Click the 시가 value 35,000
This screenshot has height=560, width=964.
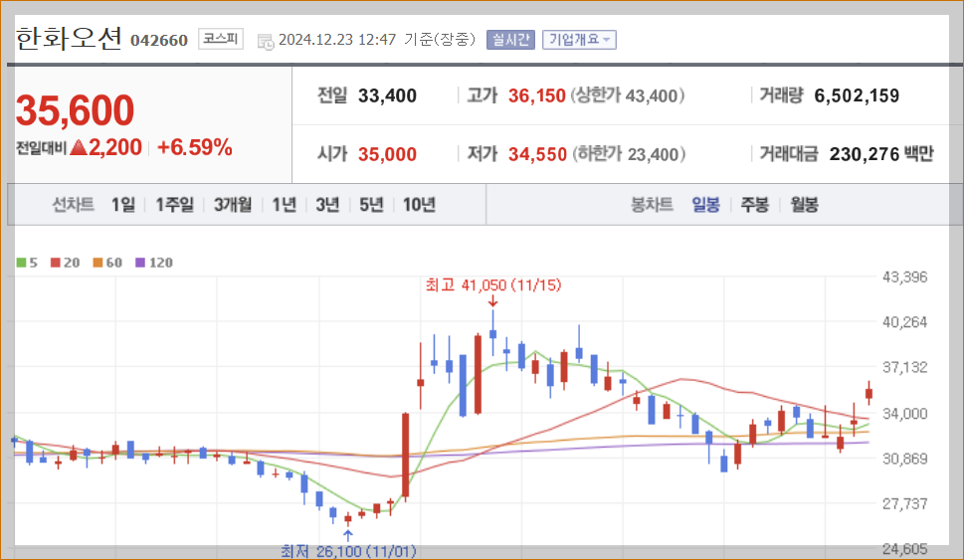[x=387, y=154]
